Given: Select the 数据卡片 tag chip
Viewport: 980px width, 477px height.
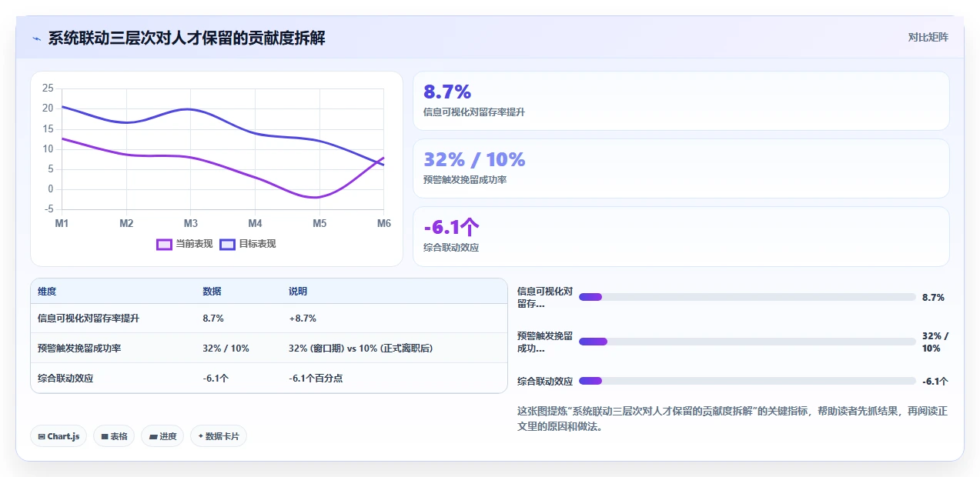Looking at the screenshot, I should point(219,436).
